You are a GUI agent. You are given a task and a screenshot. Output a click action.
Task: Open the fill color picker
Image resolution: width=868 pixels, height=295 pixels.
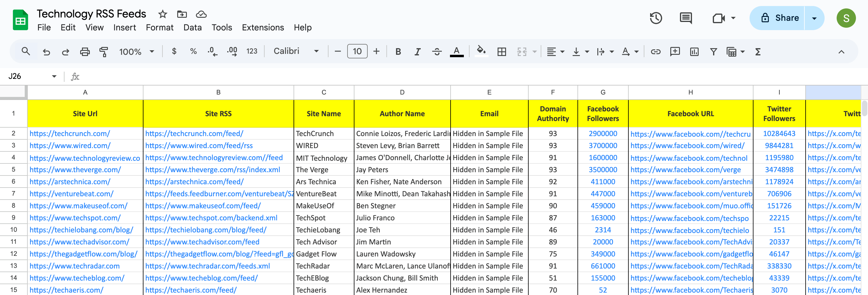(x=481, y=51)
